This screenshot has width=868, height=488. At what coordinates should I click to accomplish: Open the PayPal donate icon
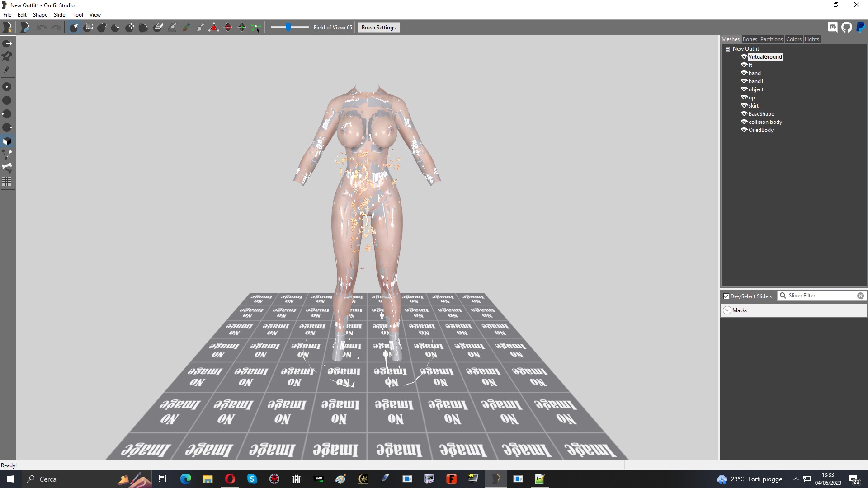861,27
